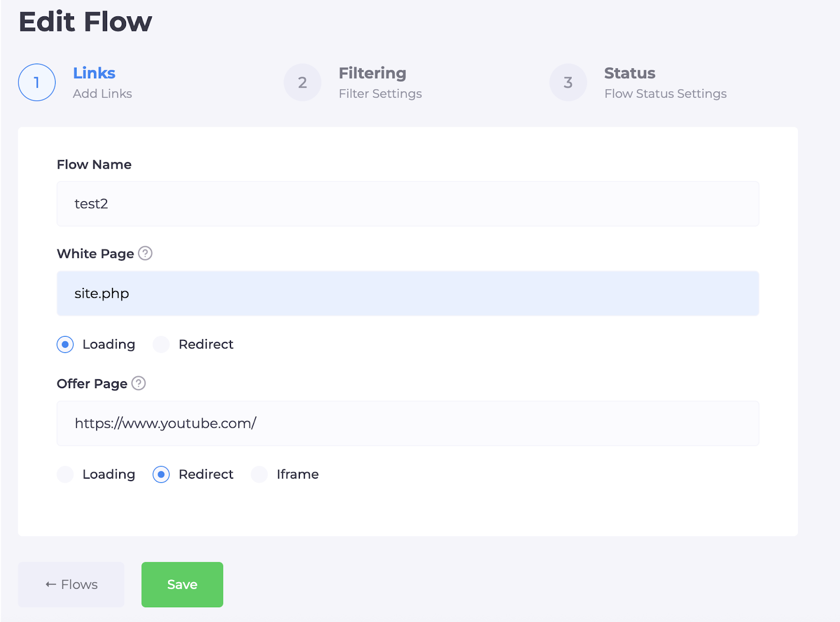Click the Edit Flow page heading
The image size is (840, 622).
point(86,22)
